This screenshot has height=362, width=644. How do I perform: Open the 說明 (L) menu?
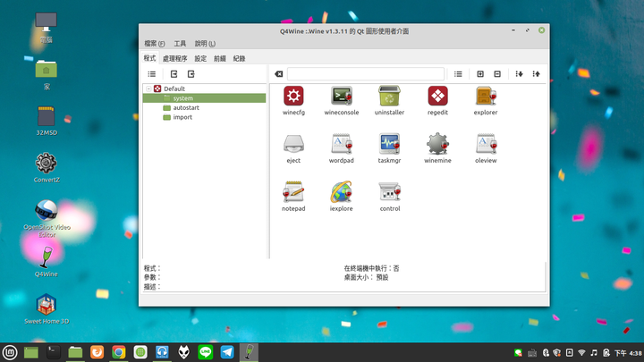(x=205, y=44)
